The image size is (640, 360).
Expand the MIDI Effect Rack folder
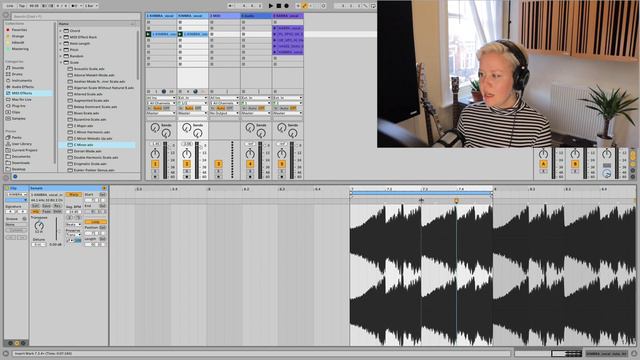(x=61, y=37)
